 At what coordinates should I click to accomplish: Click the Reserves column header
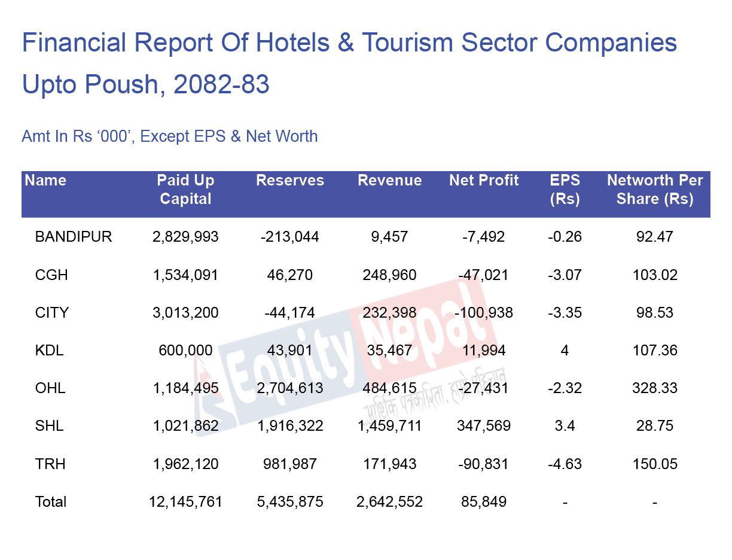coord(290,181)
